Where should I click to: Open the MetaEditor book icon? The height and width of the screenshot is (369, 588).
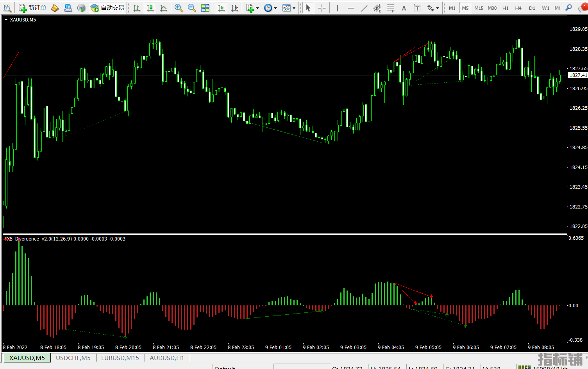(55, 8)
